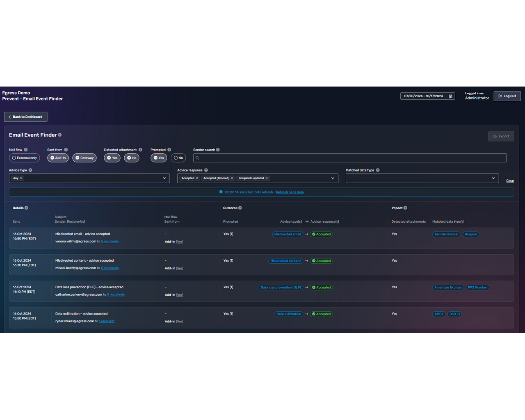Screen dimensions: 525x420
Task: Open 5 recipients link for verona.willms
Action: [x=110, y=242]
